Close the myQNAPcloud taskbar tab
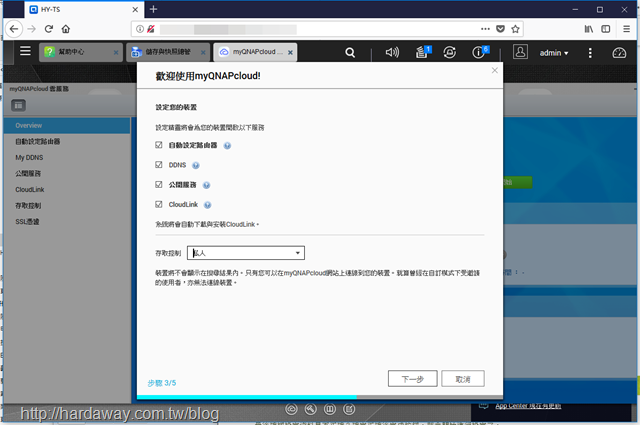 point(290,53)
